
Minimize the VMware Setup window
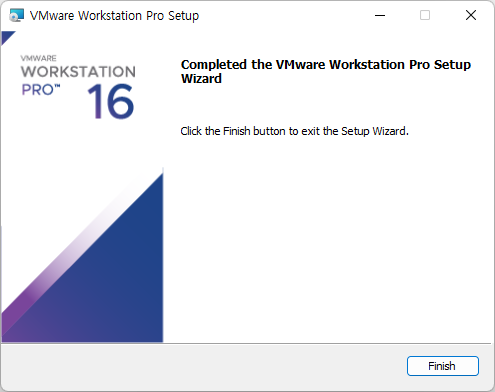pyautogui.click(x=380, y=15)
